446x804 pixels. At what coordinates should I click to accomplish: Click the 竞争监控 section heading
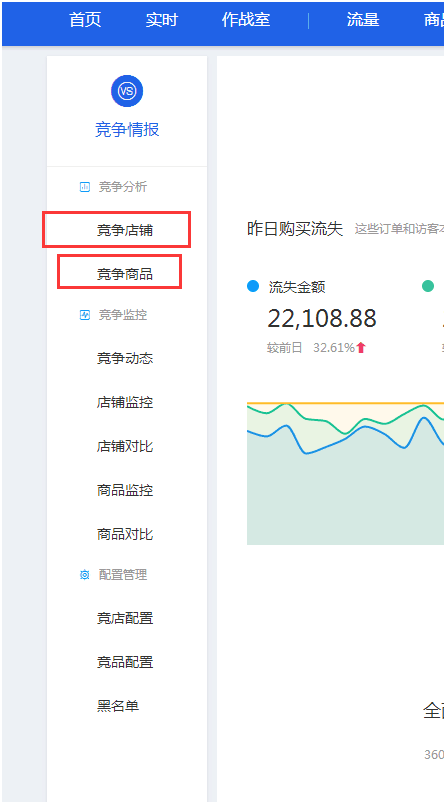[x=123, y=315]
